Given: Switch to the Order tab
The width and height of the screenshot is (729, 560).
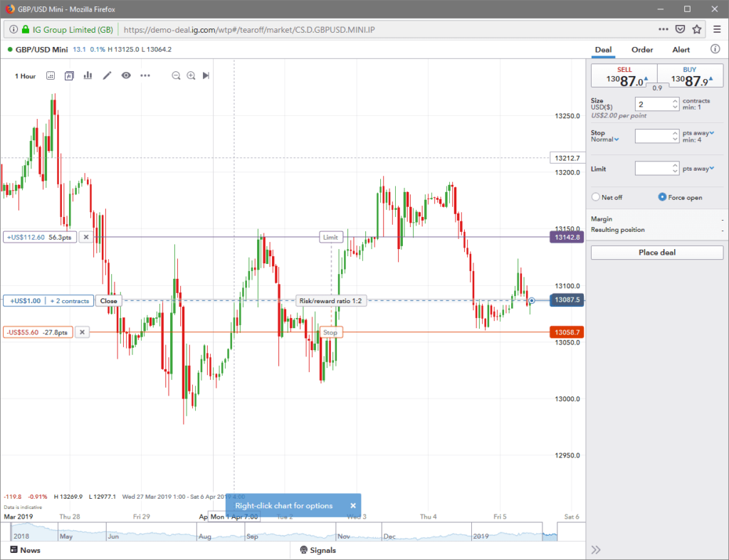Looking at the screenshot, I should coord(642,50).
